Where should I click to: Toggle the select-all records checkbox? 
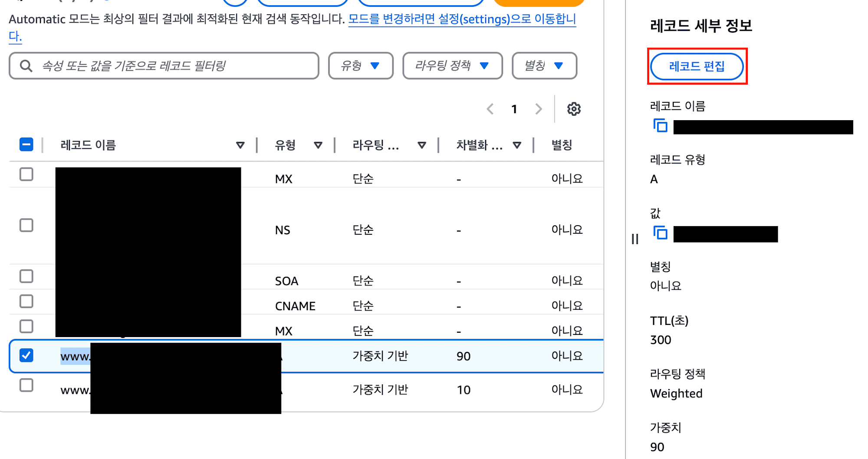tap(26, 144)
